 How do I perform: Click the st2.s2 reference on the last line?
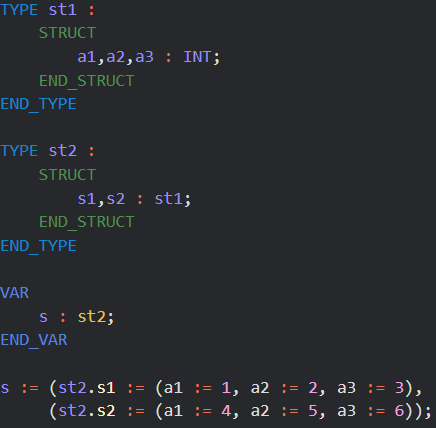click(x=87, y=411)
